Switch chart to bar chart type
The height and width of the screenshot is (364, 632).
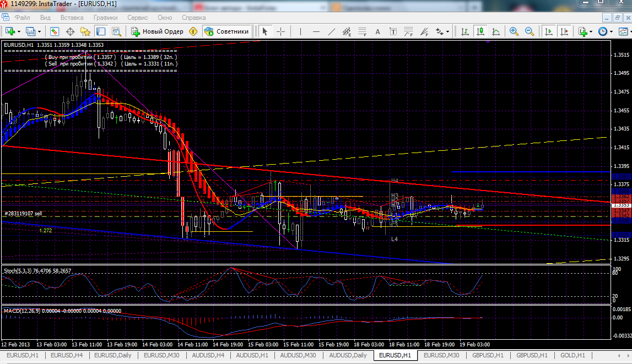coord(464,31)
